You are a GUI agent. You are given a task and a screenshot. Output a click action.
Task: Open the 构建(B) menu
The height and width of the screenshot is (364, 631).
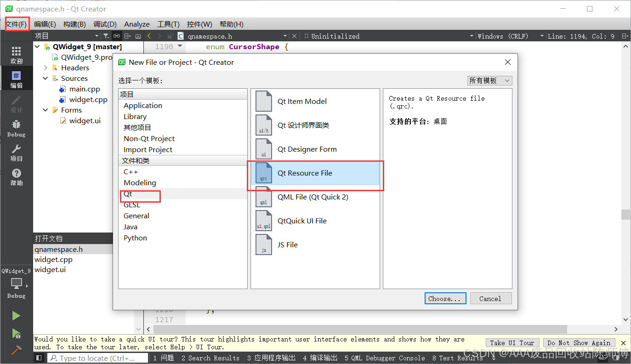tap(74, 24)
